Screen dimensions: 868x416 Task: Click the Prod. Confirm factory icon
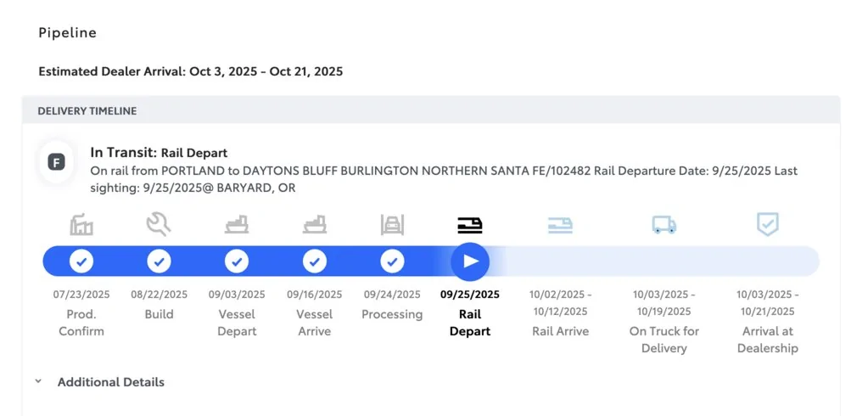[81, 224]
